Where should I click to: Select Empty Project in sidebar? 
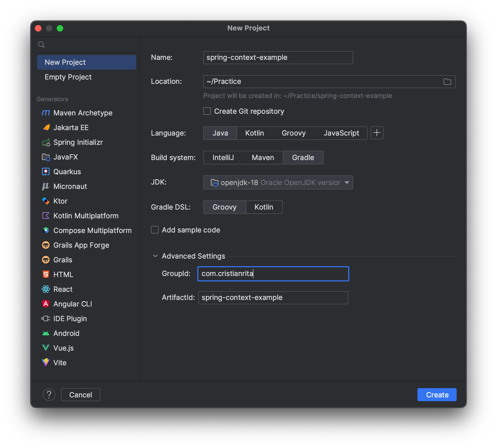click(x=87, y=77)
